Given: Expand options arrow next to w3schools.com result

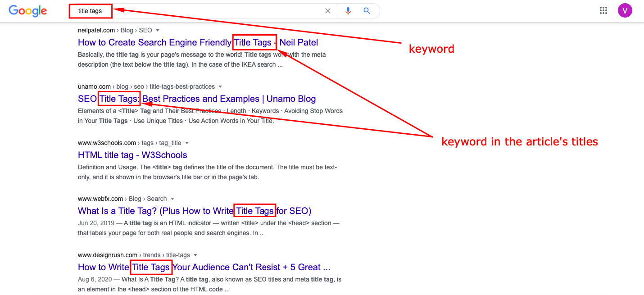Looking at the screenshot, I should [x=187, y=143].
